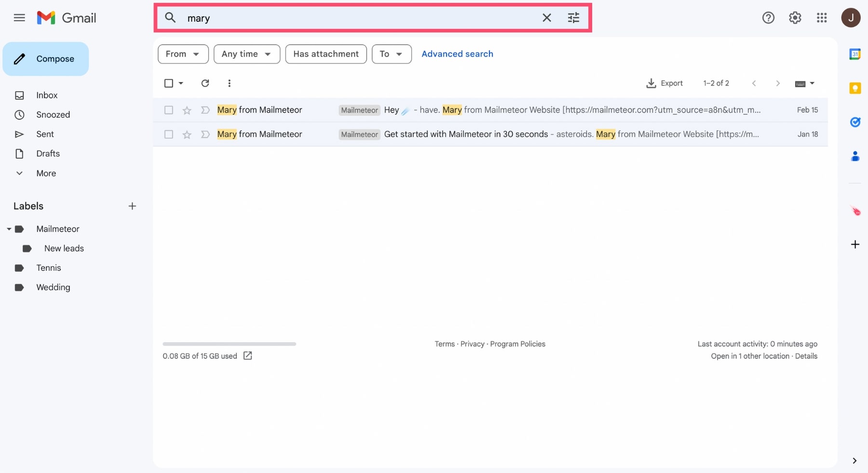Image resolution: width=868 pixels, height=473 pixels.
Task: Click the Compose button
Action: point(46,59)
